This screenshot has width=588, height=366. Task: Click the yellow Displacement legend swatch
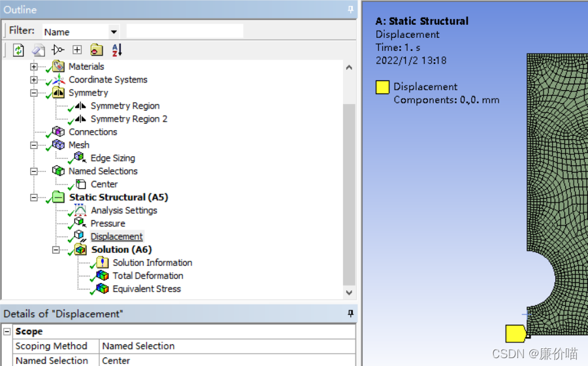382,87
